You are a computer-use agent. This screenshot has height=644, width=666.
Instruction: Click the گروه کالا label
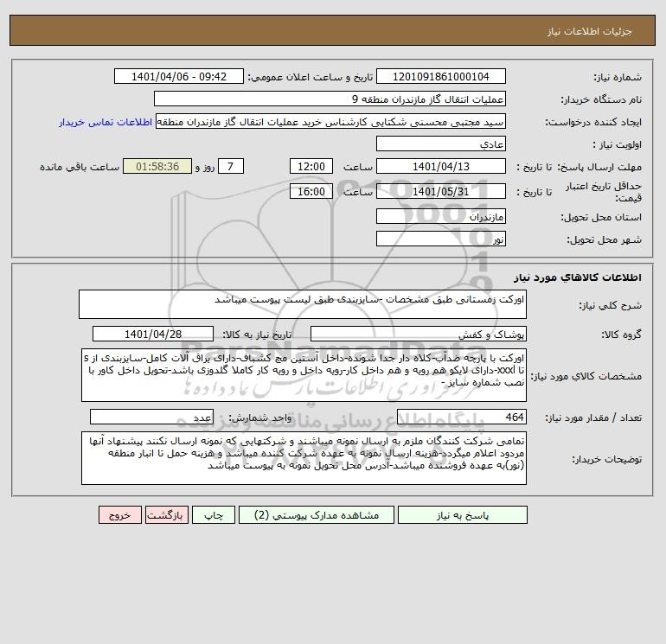(x=621, y=335)
